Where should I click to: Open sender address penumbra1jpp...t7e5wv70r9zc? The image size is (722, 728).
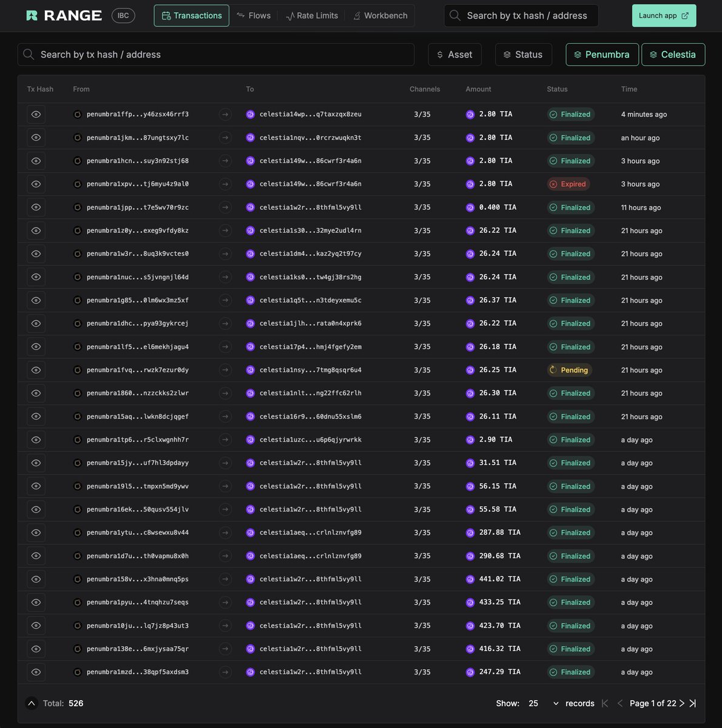(x=138, y=207)
